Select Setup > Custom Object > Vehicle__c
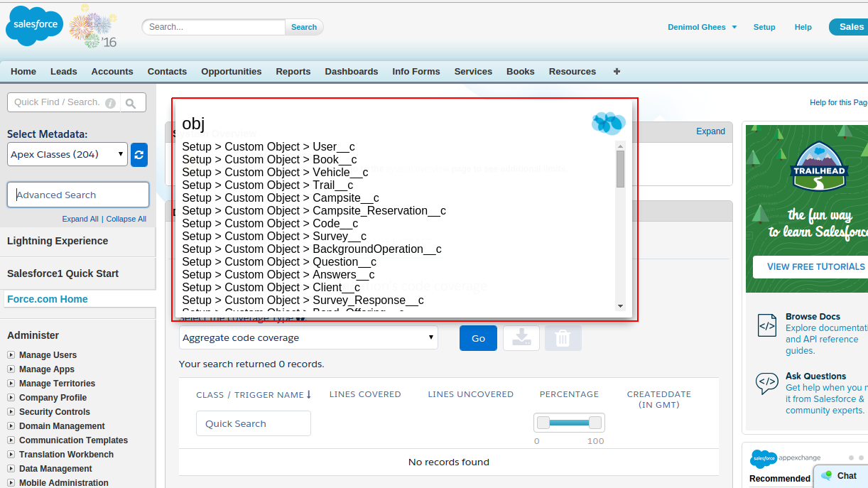The image size is (868, 488). pyautogui.click(x=275, y=173)
